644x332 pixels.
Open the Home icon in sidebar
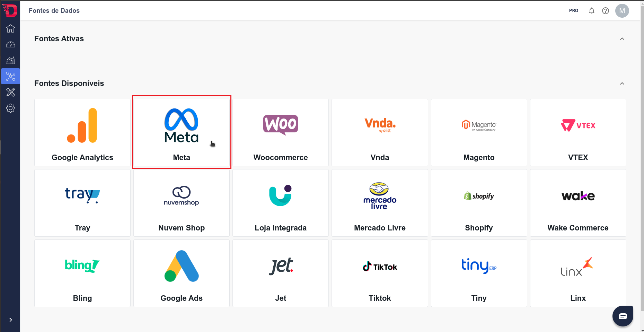tap(10, 28)
